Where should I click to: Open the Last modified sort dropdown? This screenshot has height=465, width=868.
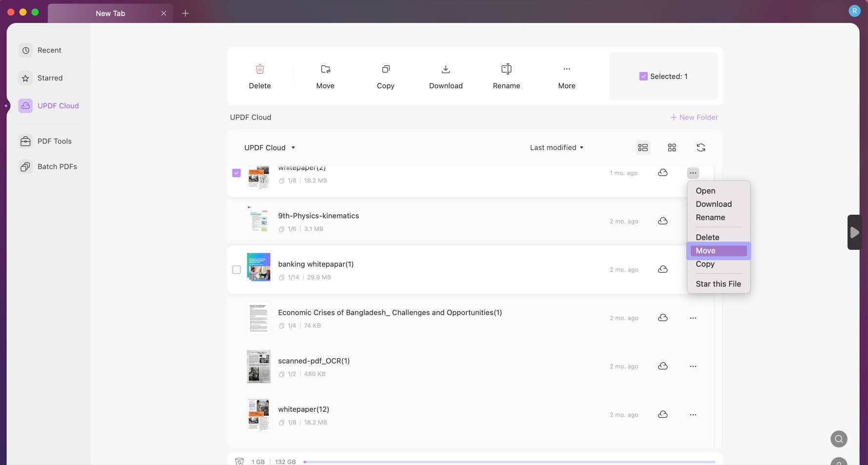[x=557, y=148]
